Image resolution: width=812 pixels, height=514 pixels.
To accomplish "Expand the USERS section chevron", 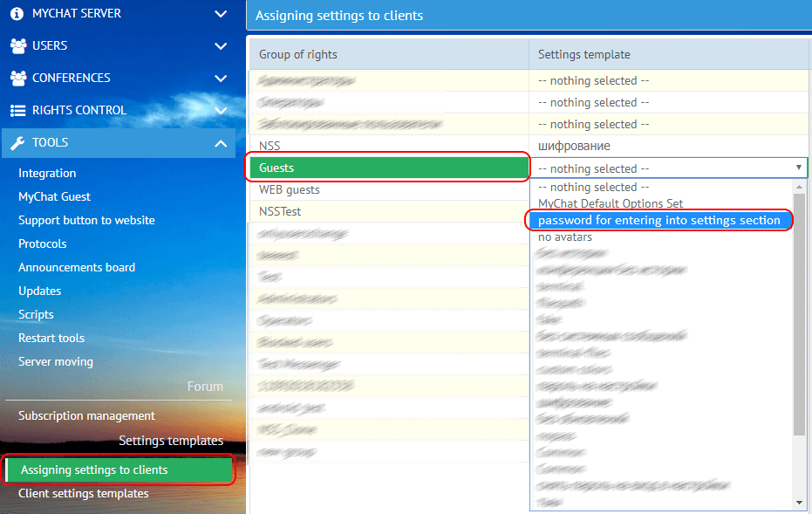I will click(221, 45).
